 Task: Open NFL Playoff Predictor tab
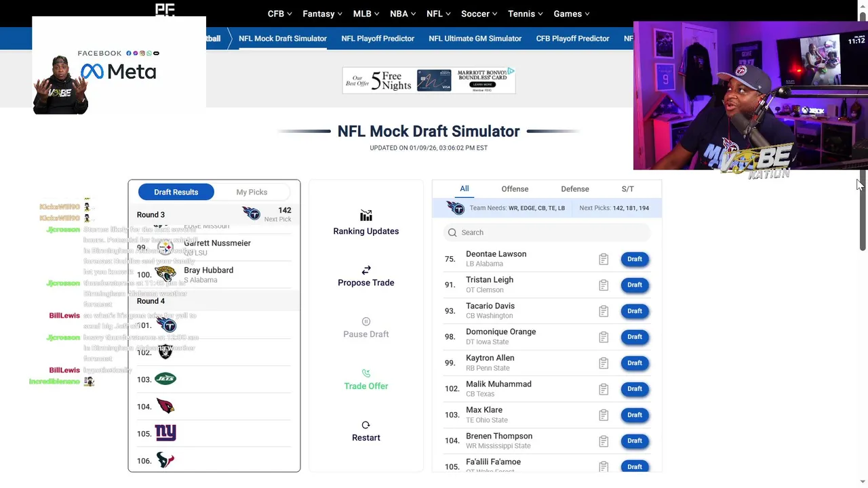pos(378,39)
